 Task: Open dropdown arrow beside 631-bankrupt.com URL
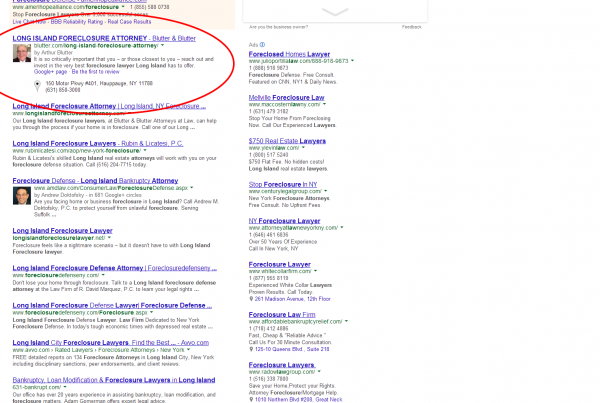coord(65,387)
